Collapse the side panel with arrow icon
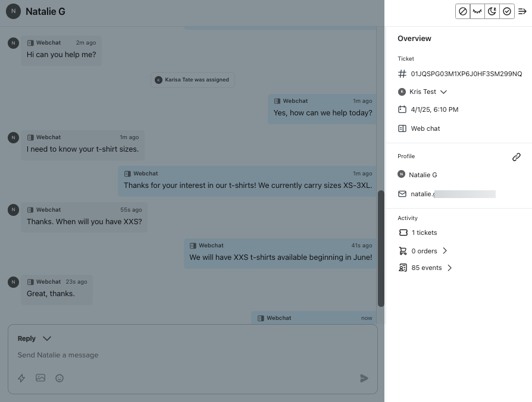This screenshot has height=402, width=532. tap(522, 11)
